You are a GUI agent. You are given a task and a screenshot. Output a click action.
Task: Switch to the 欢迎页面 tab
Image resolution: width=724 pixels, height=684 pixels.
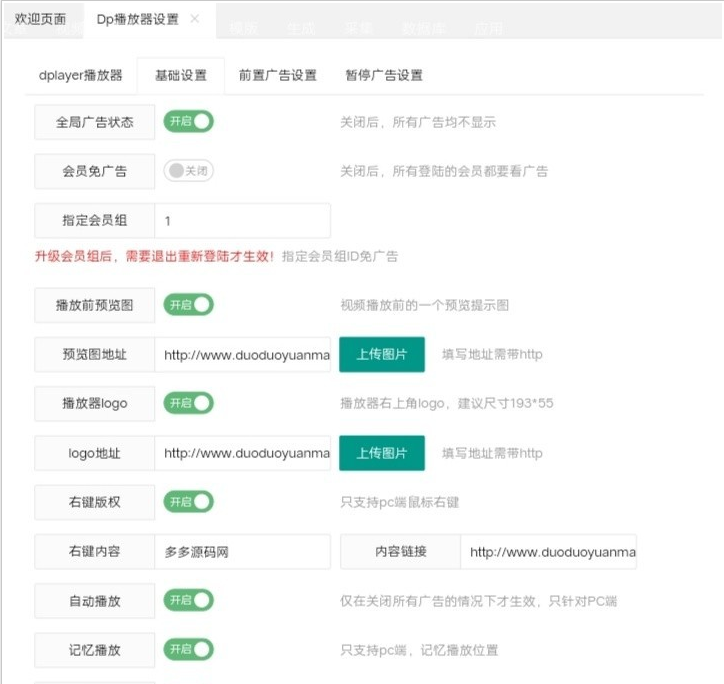click(41, 19)
